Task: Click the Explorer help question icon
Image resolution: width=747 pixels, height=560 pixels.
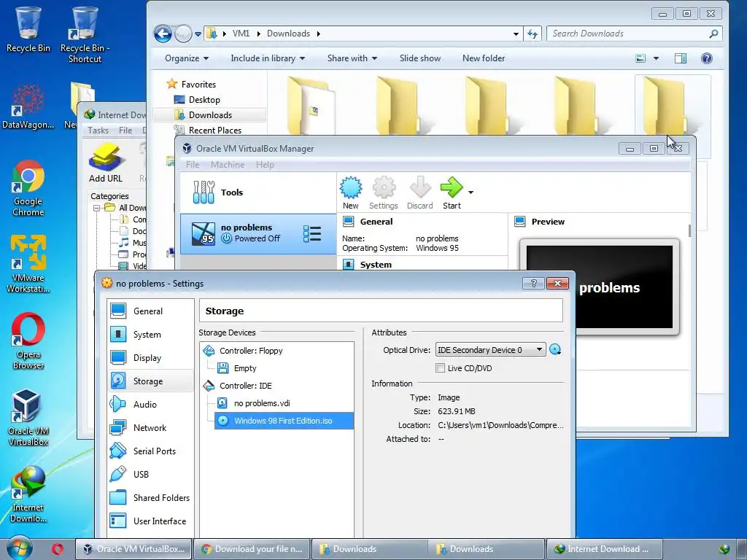Action: (x=706, y=58)
